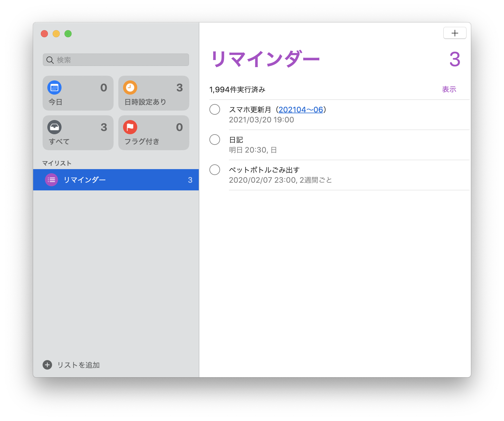Open the 202104〜06 hyperlink

point(301,110)
